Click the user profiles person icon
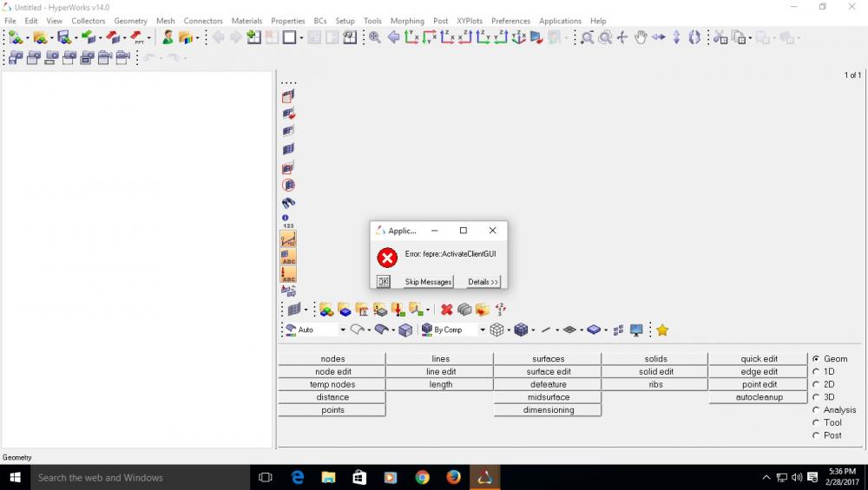 point(168,37)
